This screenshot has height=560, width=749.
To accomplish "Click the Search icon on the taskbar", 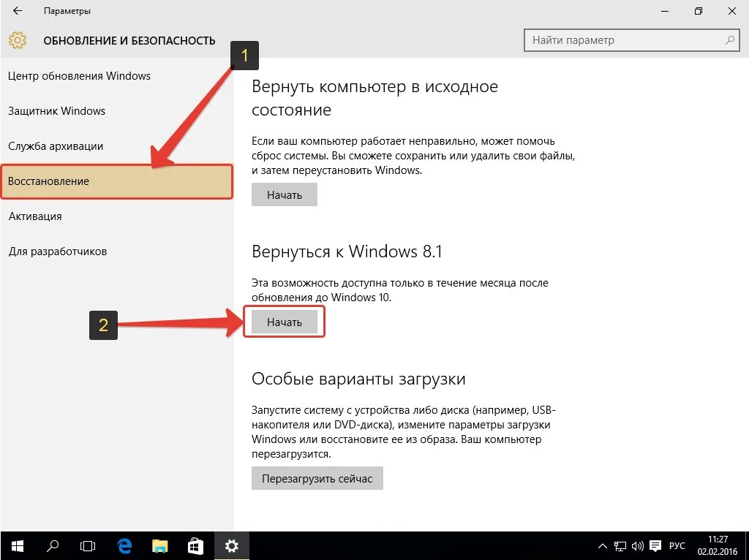I will (x=51, y=545).
